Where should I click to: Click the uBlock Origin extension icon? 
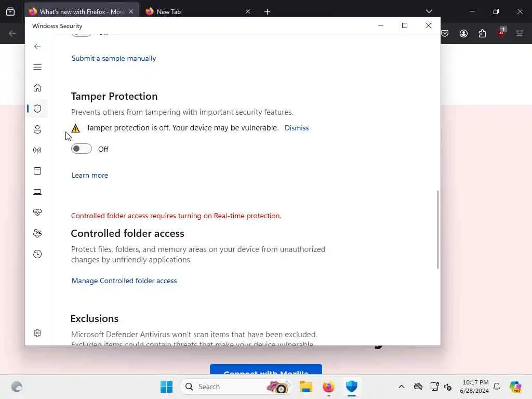(501, 33)
